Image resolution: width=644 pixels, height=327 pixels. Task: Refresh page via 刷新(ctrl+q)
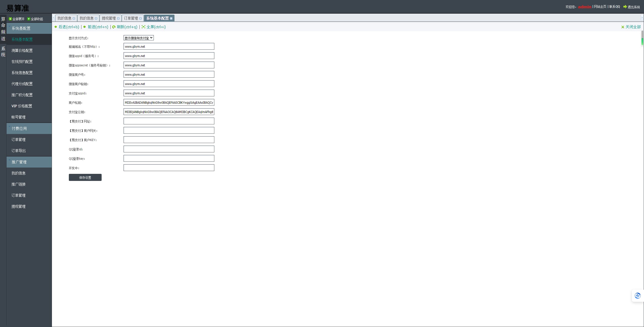coord(125,27)
